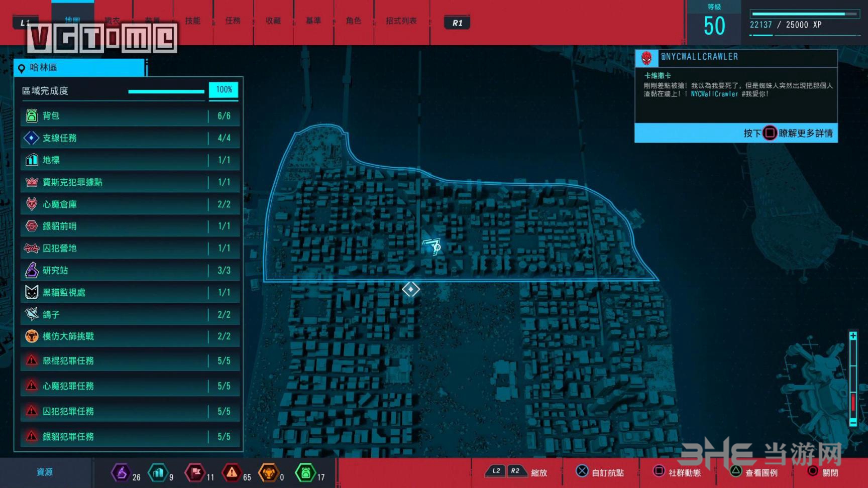Click the blue diamond 支線任務 icon
Viewport: 868px width, 488px height.
coord(31,138)
